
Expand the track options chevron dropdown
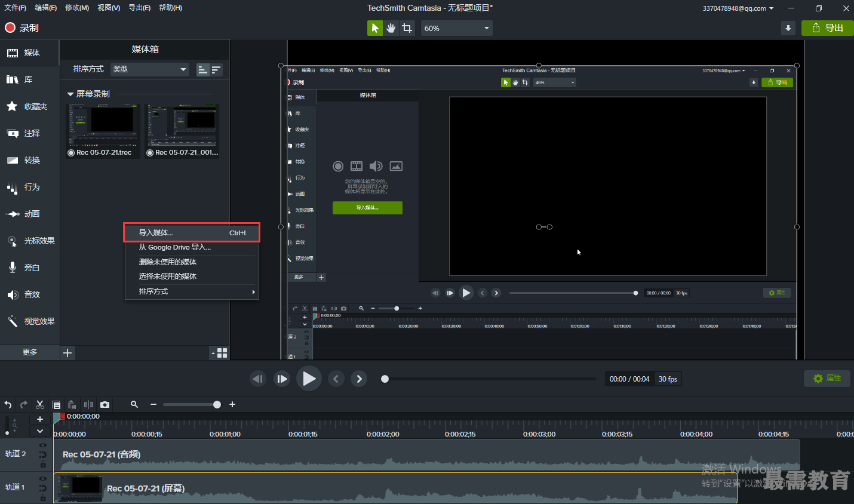coord(40,431)
